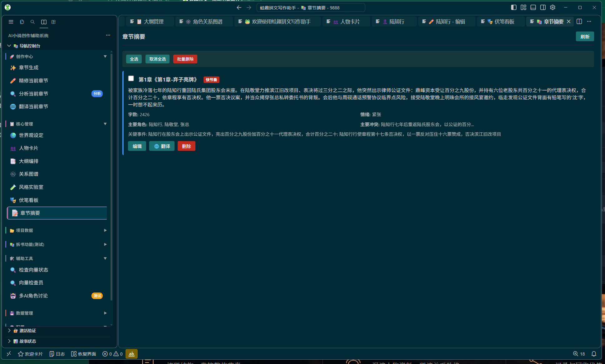Click the zoom level icon showing 18
This screenshot has width=605, height=364.
click(x=579, y=354)
